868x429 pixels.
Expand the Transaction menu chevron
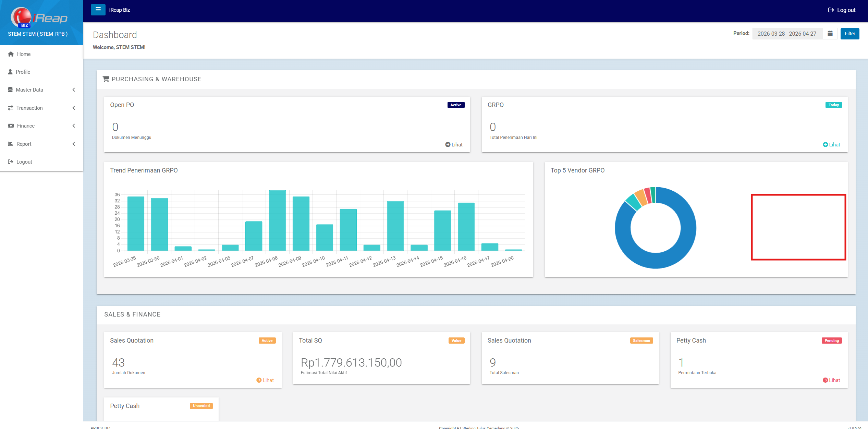tap(74, 108)
